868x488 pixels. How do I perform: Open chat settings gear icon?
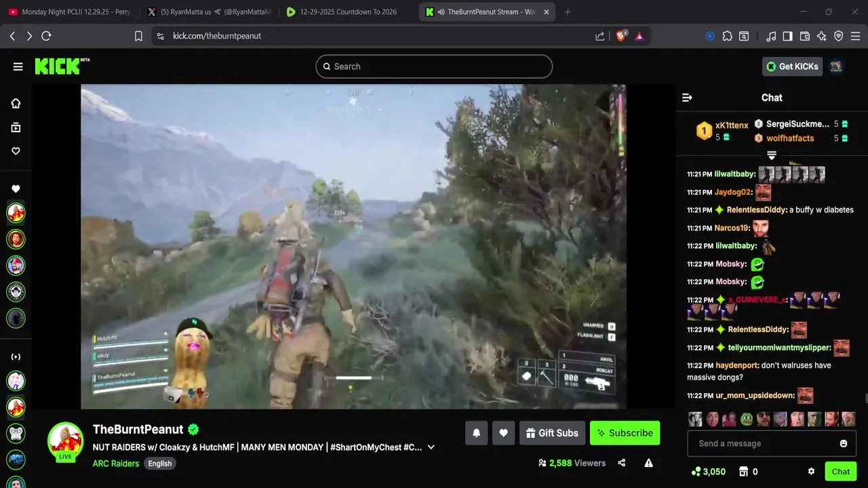[811, 472]
